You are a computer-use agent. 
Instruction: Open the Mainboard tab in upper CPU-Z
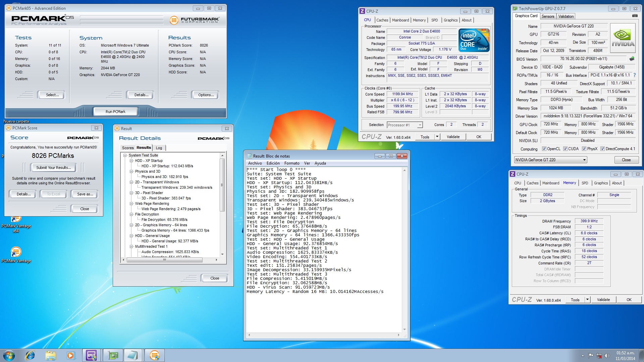400,20
